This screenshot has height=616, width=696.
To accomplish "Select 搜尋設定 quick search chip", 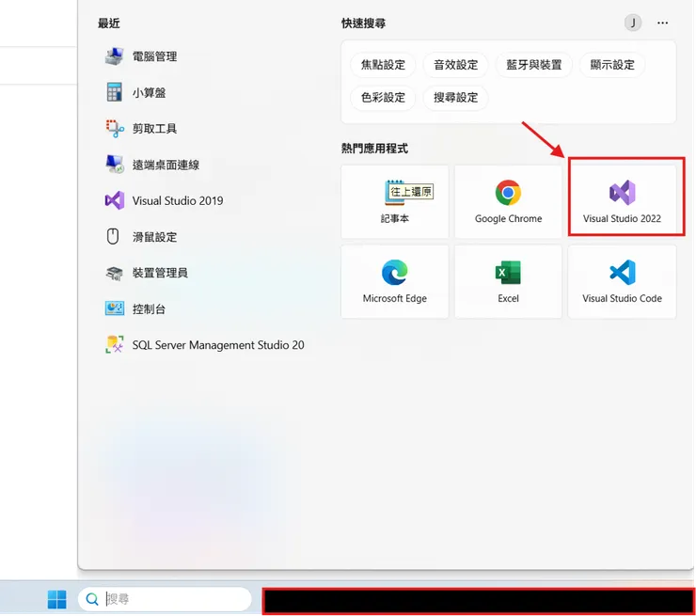I will pos(456,97).
